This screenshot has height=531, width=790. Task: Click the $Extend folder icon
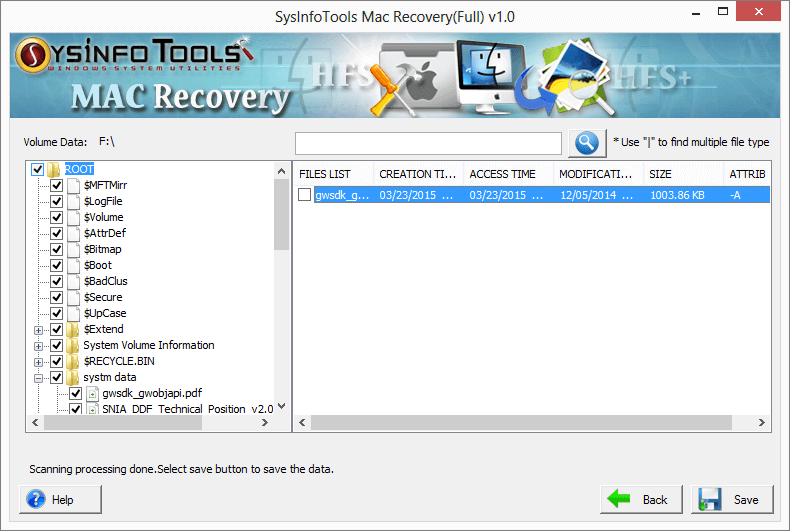73,329
